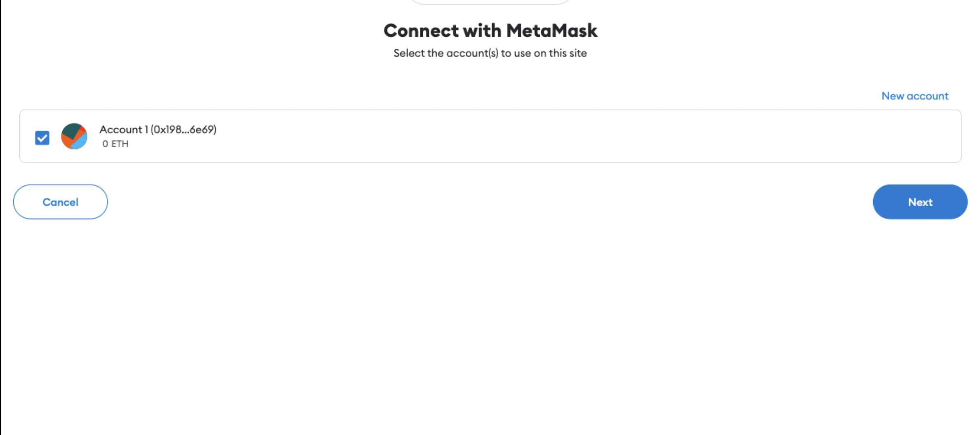Click the site origin pill at top
This screenshot has height=435, width=980.
click(x=490, y=2)
